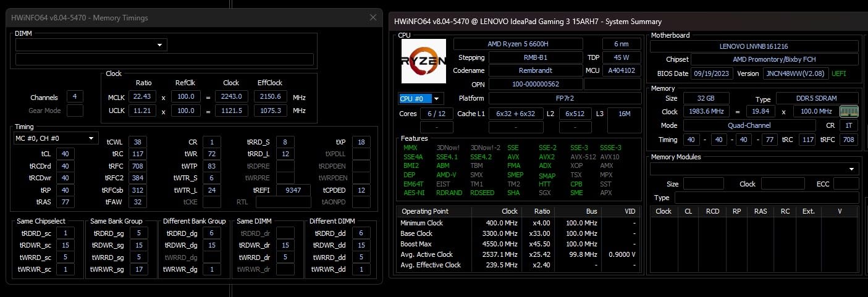Click the tRDRD_dd value field
This screenshot has height=297, width=868.
pyautogui.click(x=361, y=233)
